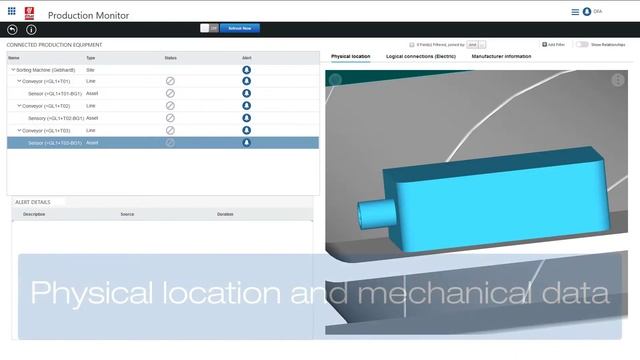
Task: Toggle the auto-refresh Off switch
Action: [209, 28]
